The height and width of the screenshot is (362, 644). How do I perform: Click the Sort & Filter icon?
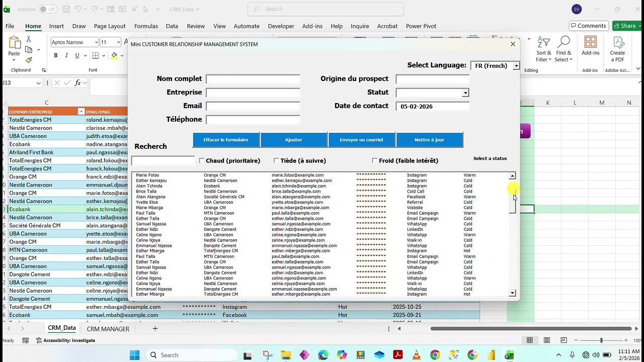[x=543, y=42]
